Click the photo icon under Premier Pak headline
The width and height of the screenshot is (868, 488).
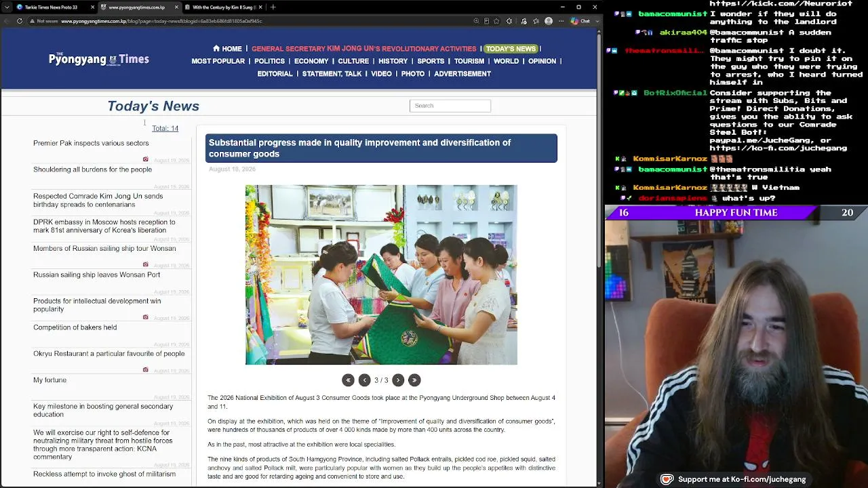click(145, 159)
